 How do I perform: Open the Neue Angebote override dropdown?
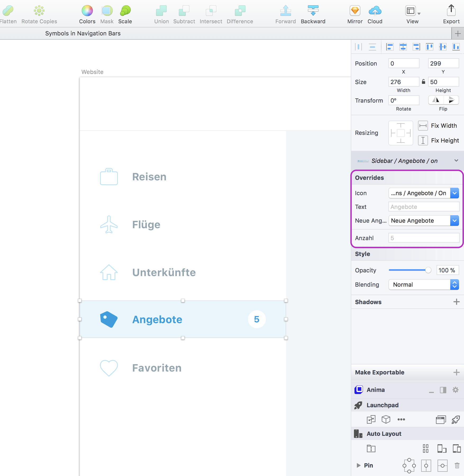[x=424, y=221]
